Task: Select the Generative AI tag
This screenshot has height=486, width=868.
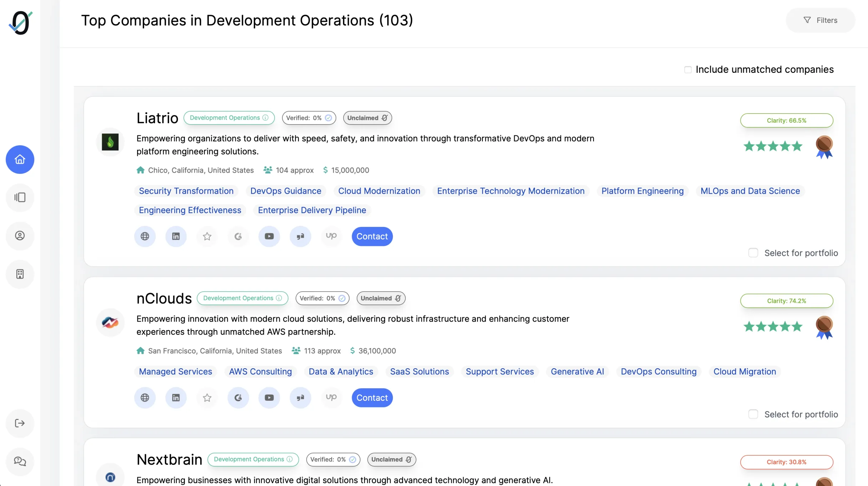Action: [x=577, y=371]
